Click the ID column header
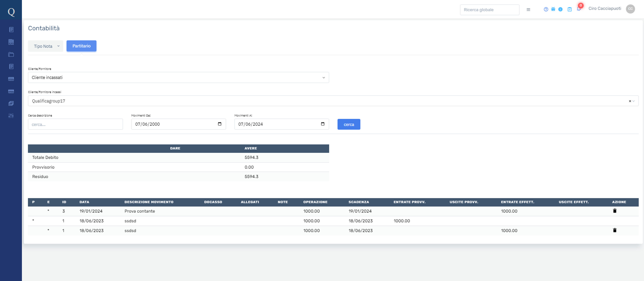 [x=64, y=202]
